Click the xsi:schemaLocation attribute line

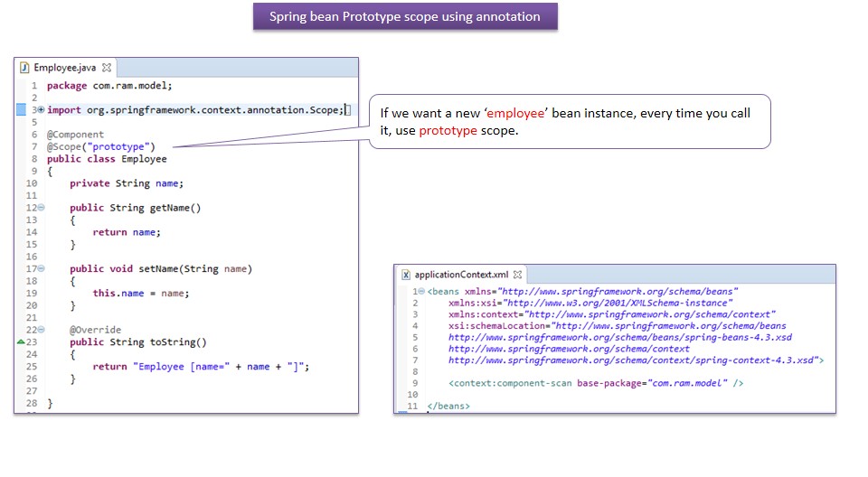[618, 326]
